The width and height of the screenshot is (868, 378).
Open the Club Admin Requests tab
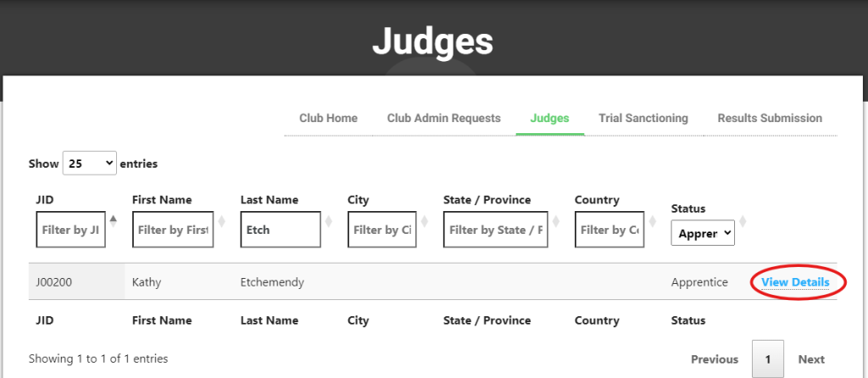pyautogui.click(x=444, y=118)
